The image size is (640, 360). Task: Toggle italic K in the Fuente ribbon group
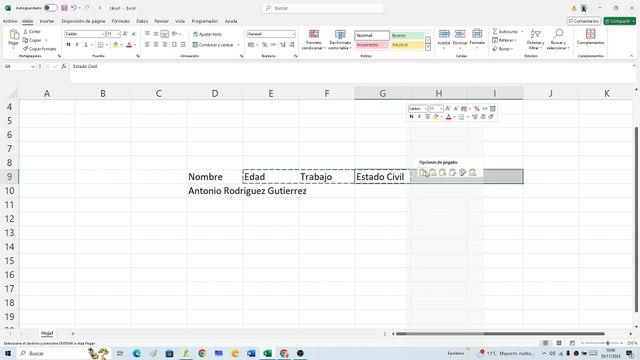click(77, 44)
